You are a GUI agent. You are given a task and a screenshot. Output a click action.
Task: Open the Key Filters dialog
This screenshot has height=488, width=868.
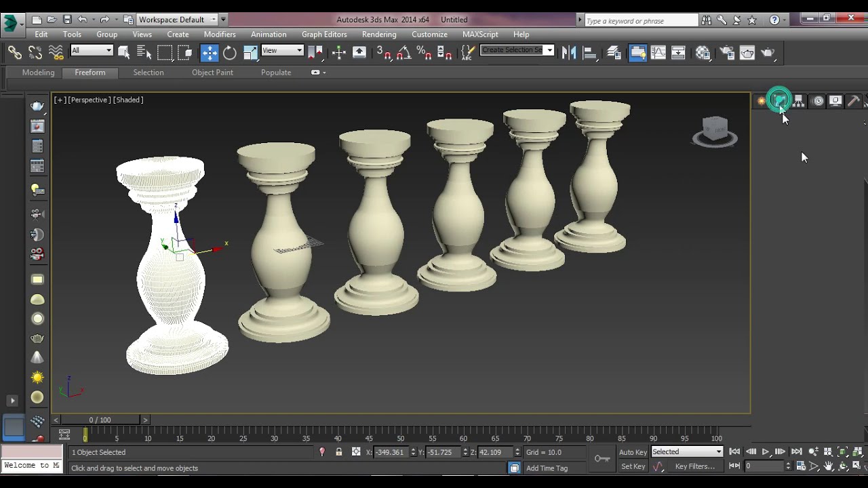(x=695, y=466)
